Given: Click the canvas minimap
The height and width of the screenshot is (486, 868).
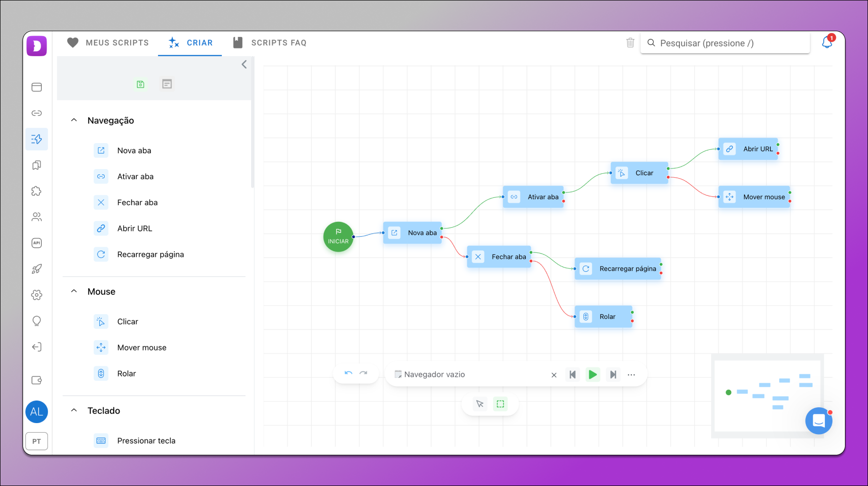Looking at the screenshot, I should coord(767,396).
